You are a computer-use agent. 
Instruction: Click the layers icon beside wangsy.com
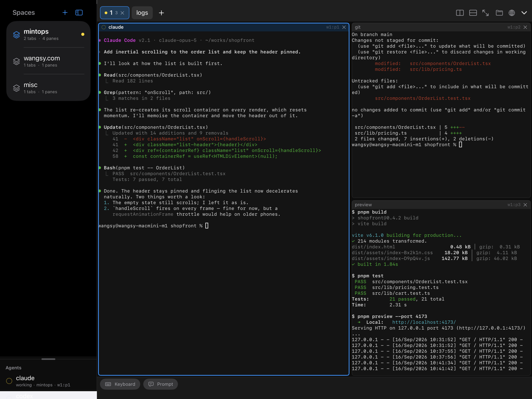[x=16, y=61]
